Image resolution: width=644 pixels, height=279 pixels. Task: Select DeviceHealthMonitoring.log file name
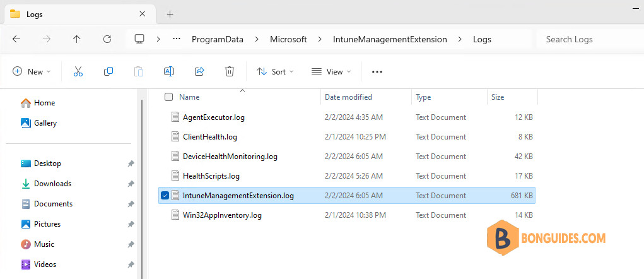point(230,156)
